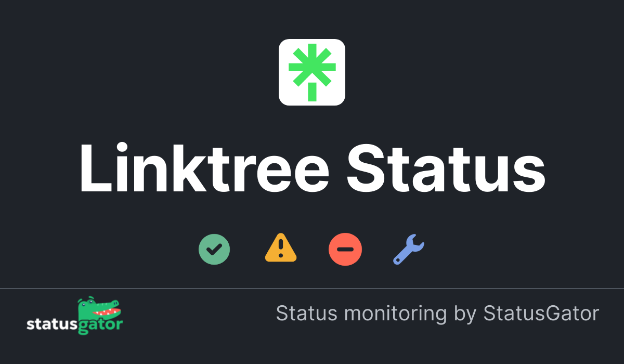This screenshot has width=624, height=364.
Task: Click 'StatusGator' at end of footer caption
Action: point(541,314)
